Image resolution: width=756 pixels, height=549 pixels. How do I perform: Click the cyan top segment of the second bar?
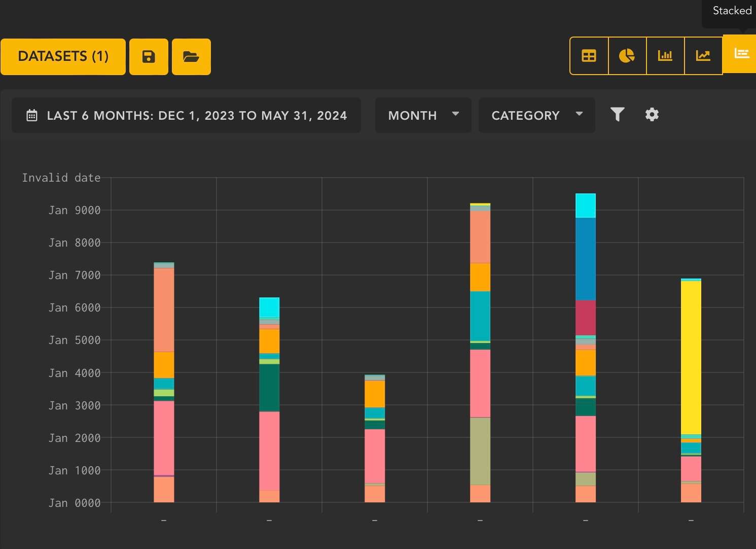click(269, 307)
